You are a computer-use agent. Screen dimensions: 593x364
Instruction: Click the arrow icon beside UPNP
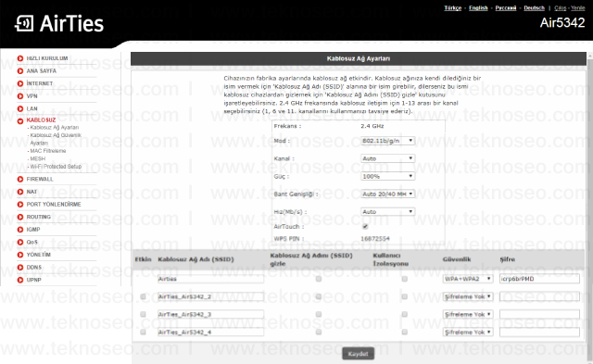tap(20, 280)
